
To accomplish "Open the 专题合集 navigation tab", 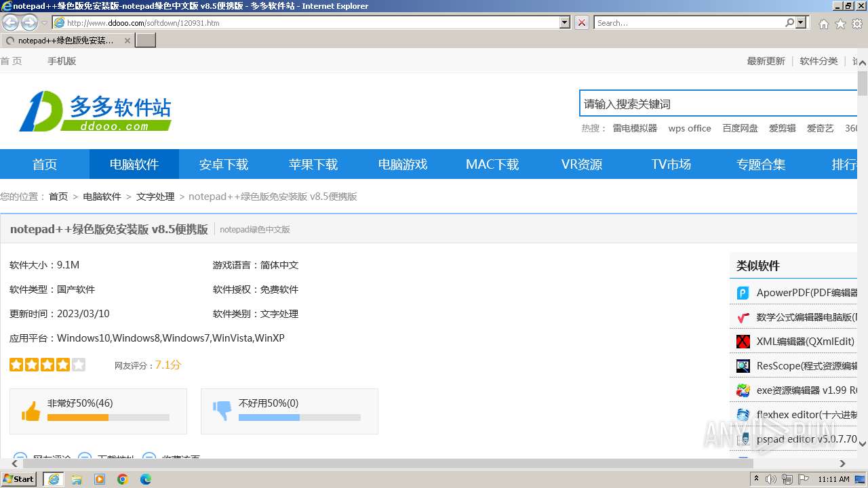I will pyautogui.click(x=761, y=164).
